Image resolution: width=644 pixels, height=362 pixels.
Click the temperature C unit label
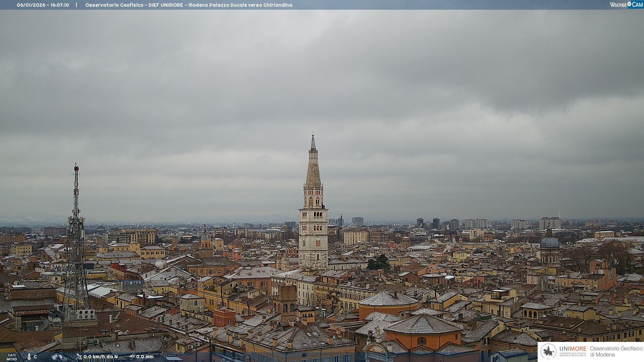(x=35, y=357)
